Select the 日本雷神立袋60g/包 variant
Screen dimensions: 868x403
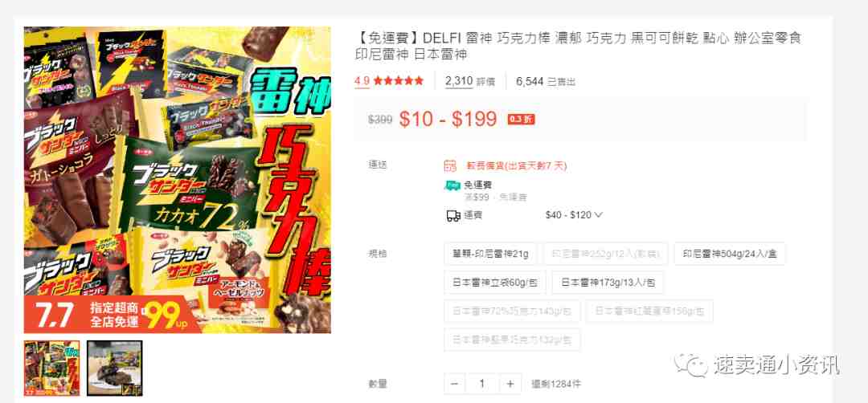[x=495, y=283]
